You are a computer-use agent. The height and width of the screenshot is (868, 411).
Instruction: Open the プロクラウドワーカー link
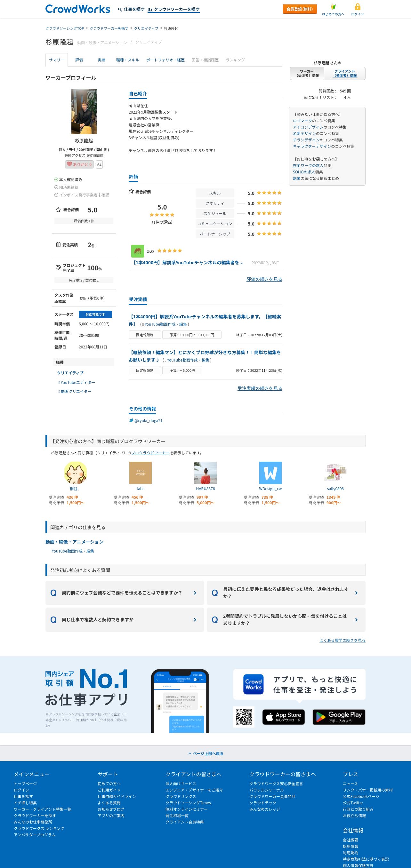tap(150, 453)
